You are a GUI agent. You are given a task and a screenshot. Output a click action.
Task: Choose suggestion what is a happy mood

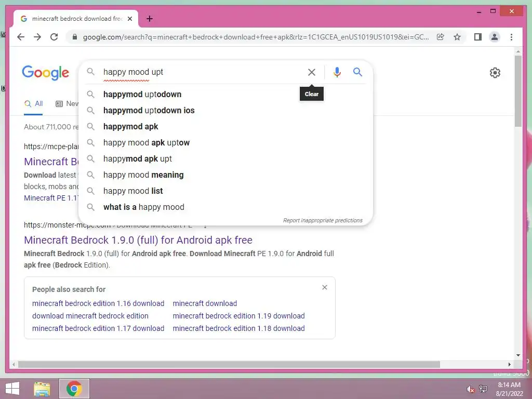click(x=225, y=207)
